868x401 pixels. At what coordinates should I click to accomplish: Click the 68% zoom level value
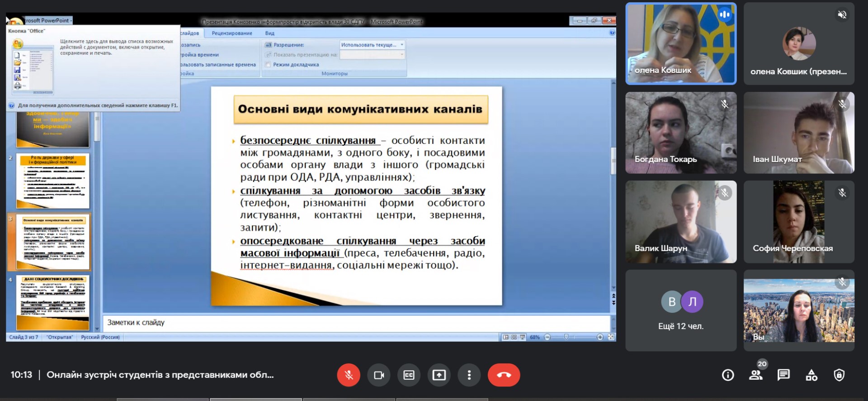pos(535,337)
